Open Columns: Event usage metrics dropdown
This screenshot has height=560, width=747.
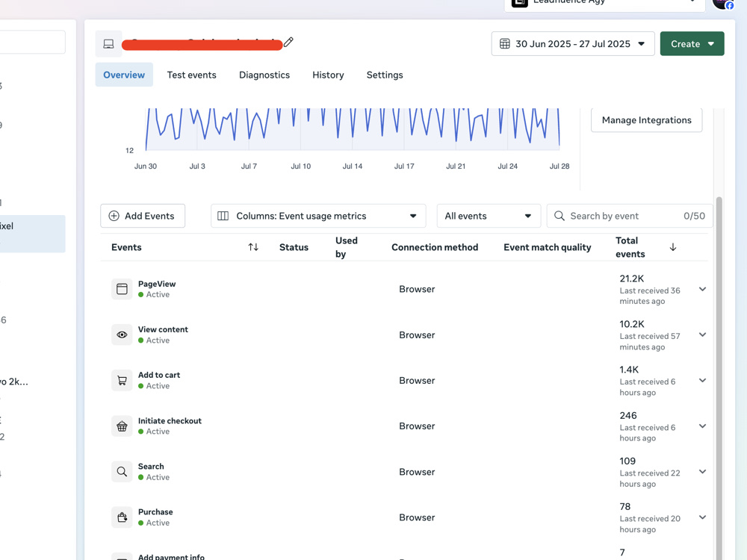[x=318, y=216]
